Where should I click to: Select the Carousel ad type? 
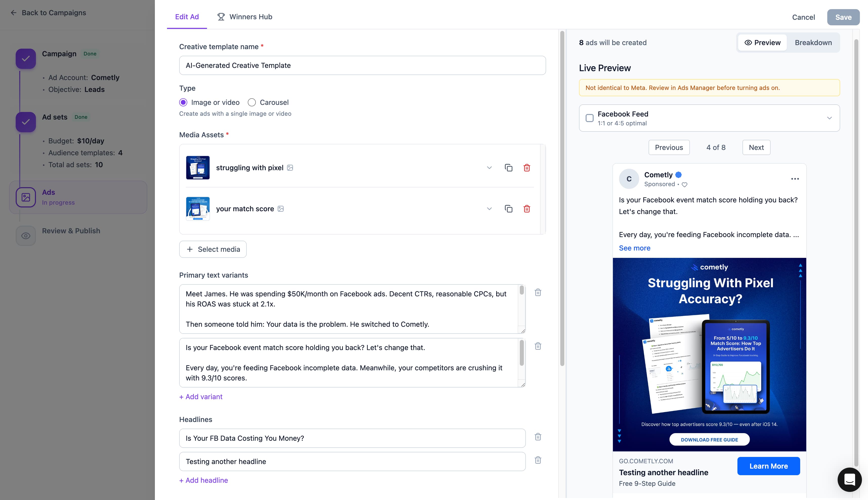click(252, 102)
